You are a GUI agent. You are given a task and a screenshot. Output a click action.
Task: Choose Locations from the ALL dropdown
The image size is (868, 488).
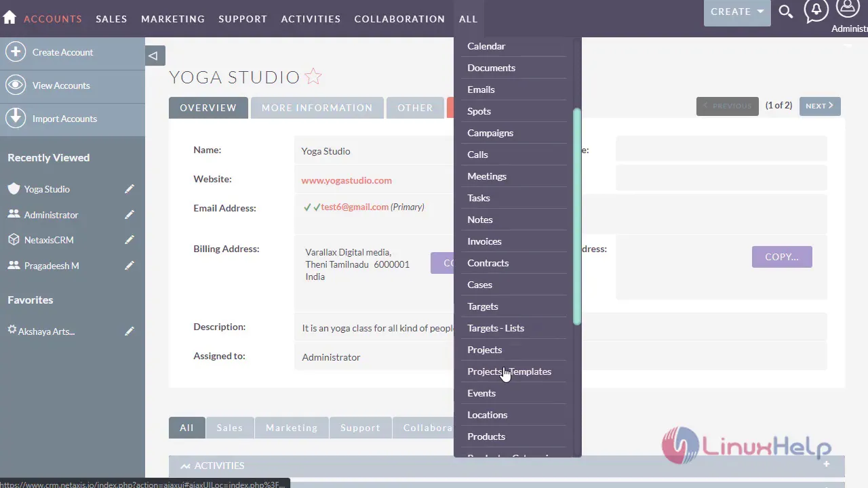(x=487, y=415)
